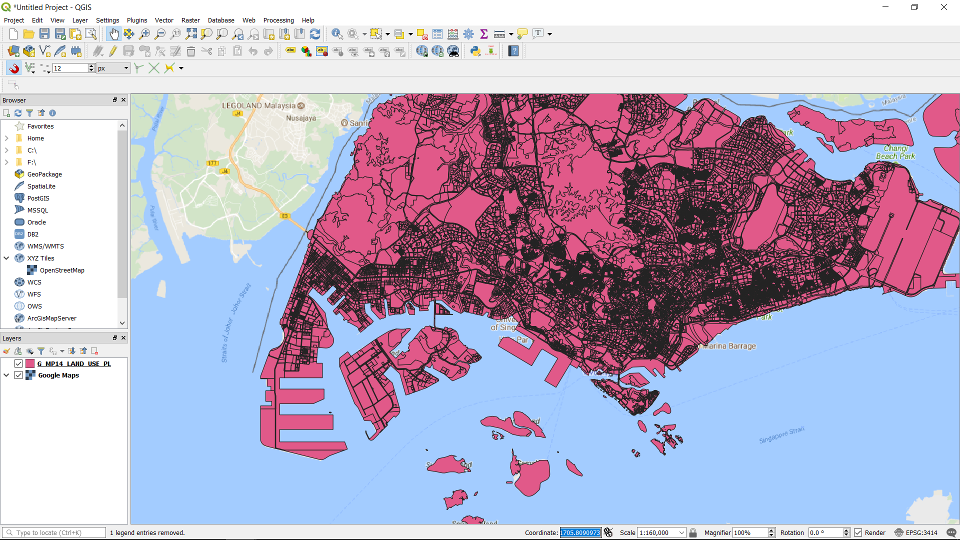Open the Vector menu
The height and width of the screenshot is (540, 960).
pos(164,20)
